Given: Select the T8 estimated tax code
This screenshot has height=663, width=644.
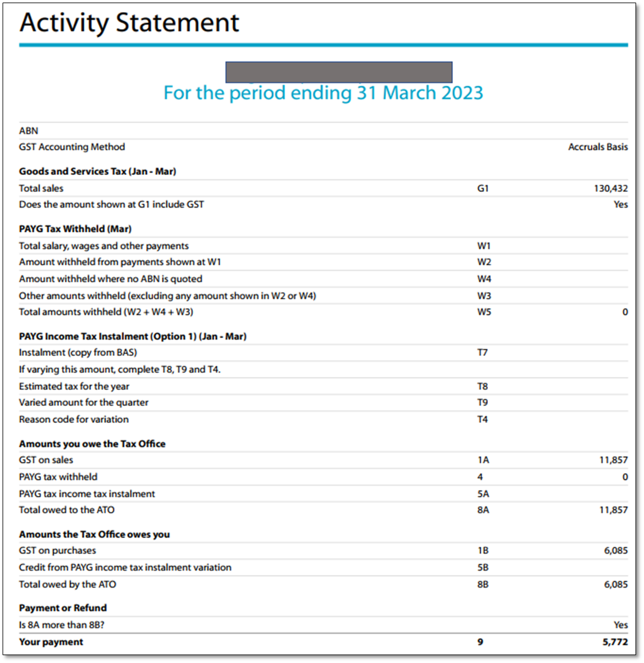Looking at the screenshot, I should [482, 386].
